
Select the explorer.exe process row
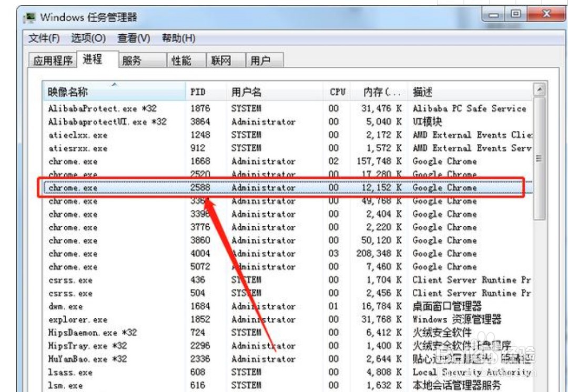pyautogui.click(x=288, y=319)
